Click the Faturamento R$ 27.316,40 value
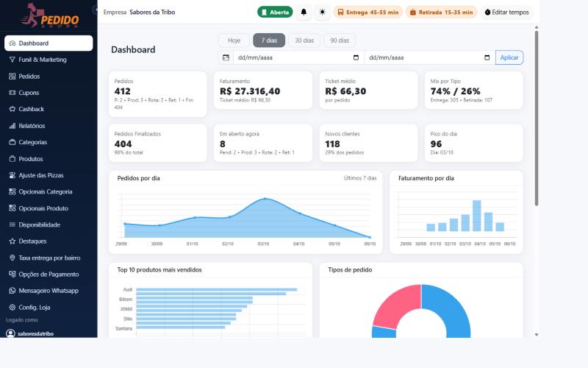Viewport: 588px width, 368px height. pos(250,91)
